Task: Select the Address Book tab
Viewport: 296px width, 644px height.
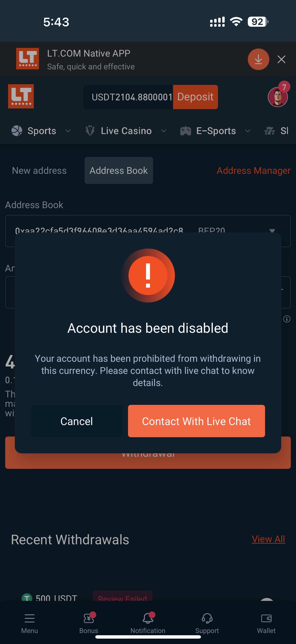Action: pyautogui.click(x=119, y=170)
